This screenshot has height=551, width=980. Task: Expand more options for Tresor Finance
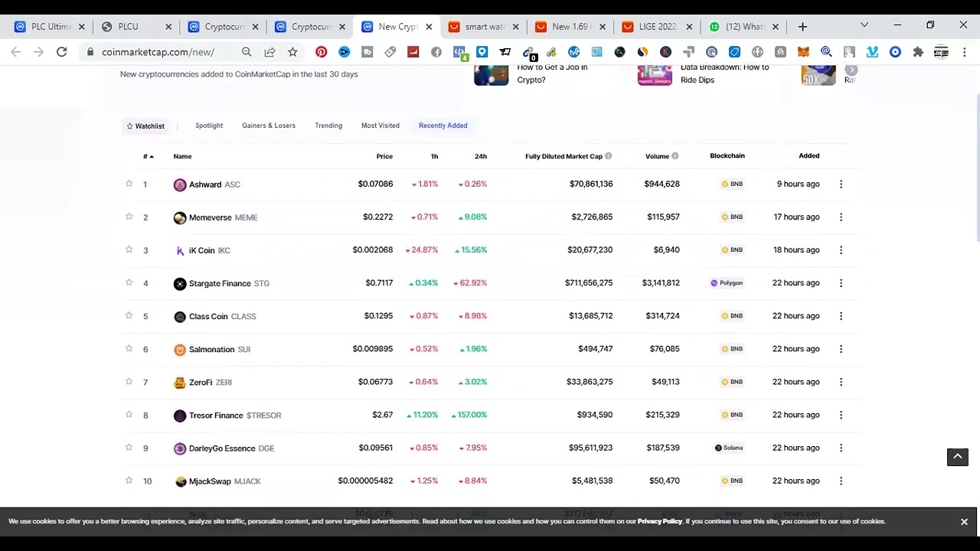pyautogui.click(x=841, y=415)
